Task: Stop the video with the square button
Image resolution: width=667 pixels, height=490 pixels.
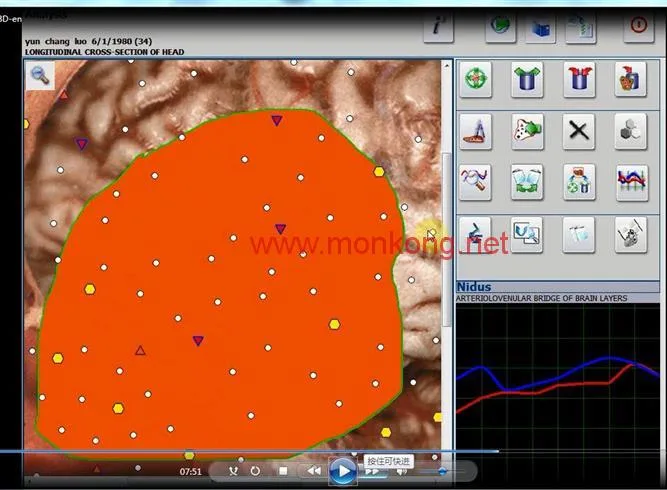Action: [x=283, y=471]
